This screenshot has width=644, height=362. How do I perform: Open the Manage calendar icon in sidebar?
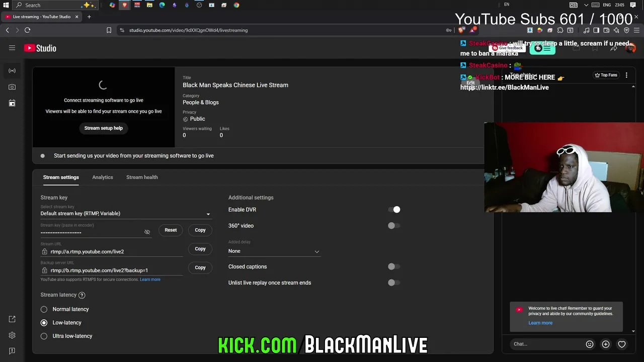[12, 103]
